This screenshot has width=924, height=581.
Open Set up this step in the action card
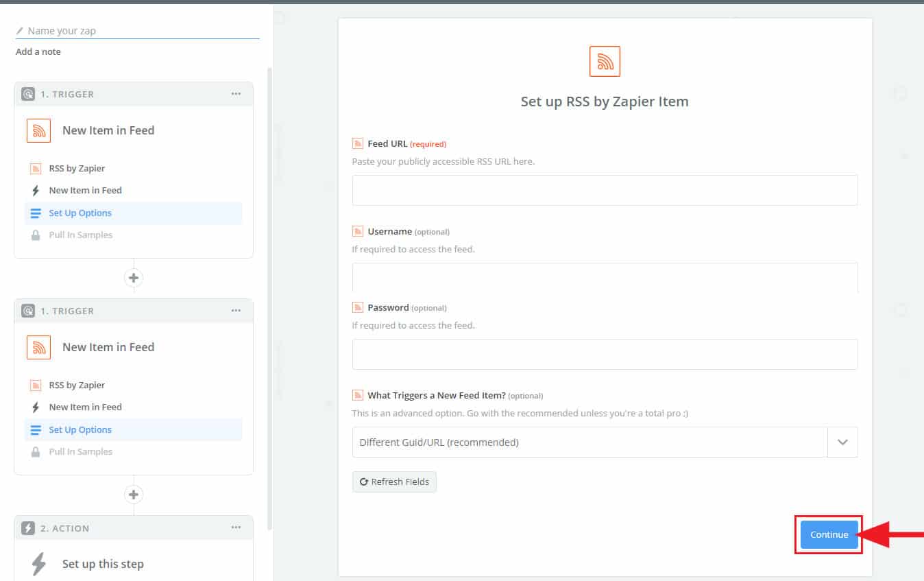103,564
